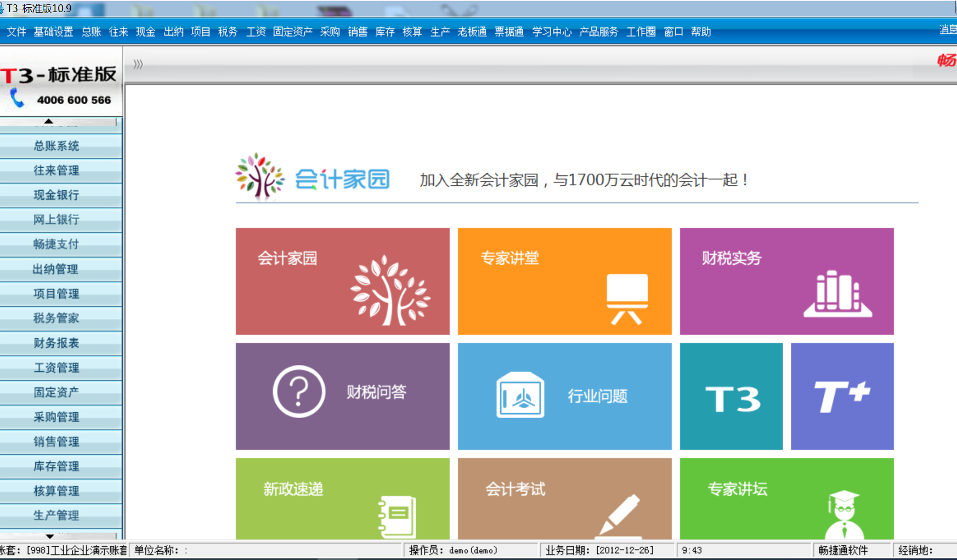
Task: Click the T3 app icon in title bar
Action: tap(2, 8)
